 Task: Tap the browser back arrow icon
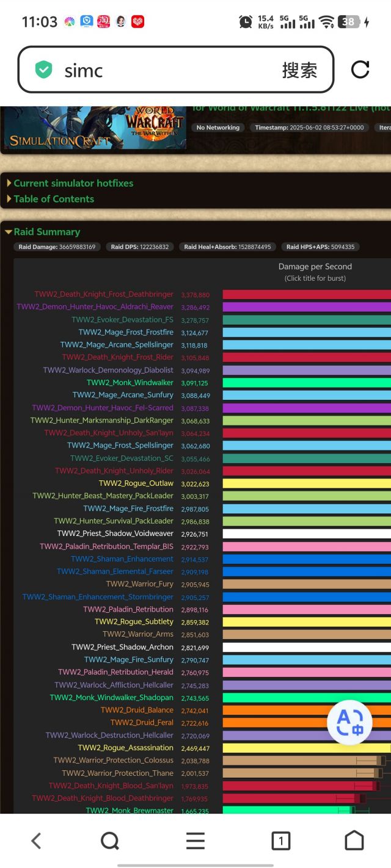(x=36, y=841)
